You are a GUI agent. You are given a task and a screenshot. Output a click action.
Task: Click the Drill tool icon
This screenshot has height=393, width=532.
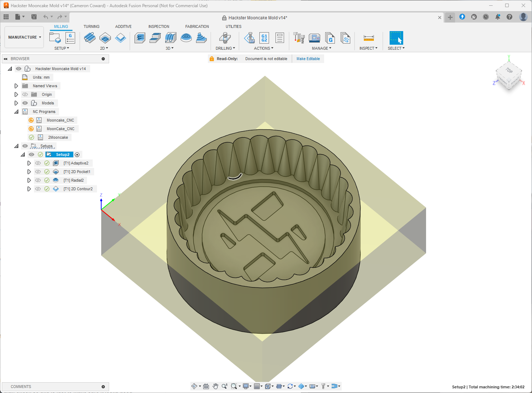[x=225, y=38]
